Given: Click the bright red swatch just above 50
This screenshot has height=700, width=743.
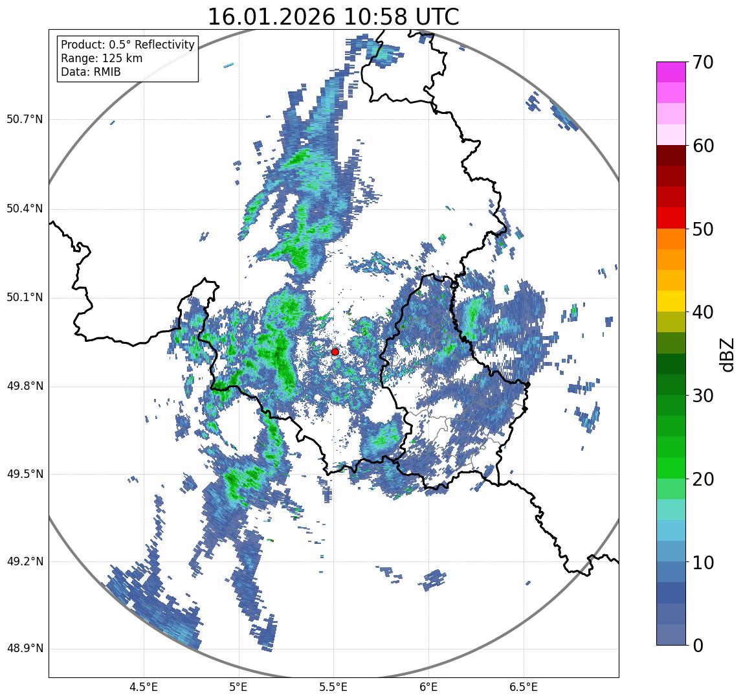Looking at the screenshot, I should point(671,218).
